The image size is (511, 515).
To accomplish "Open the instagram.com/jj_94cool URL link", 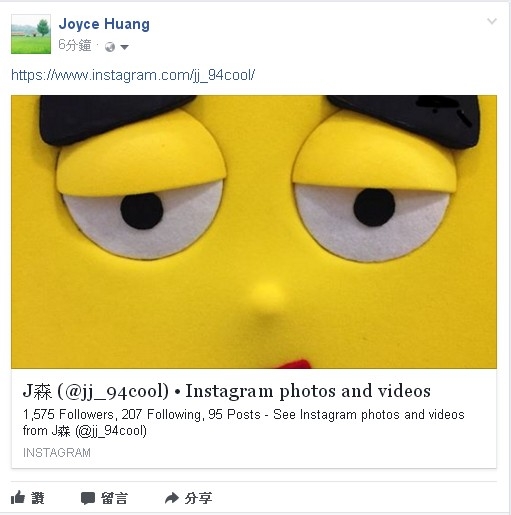I will 133,75.
